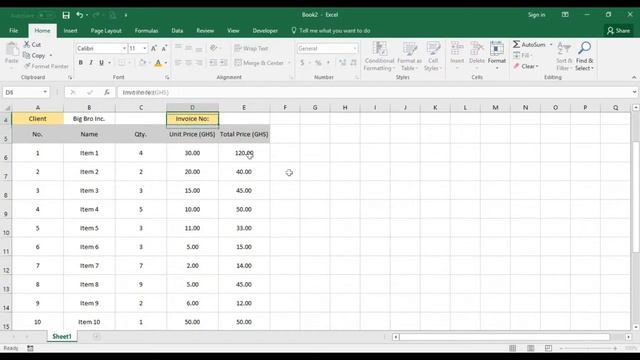Switch to Page Break Preview icon in status bar

tap(548, 348)
